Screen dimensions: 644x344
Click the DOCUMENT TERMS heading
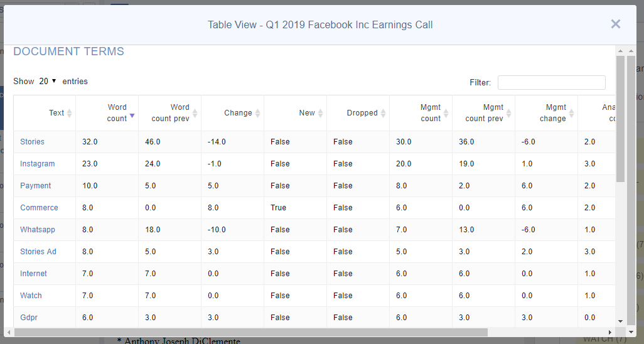pyautogui.click(x=68, y=51)
